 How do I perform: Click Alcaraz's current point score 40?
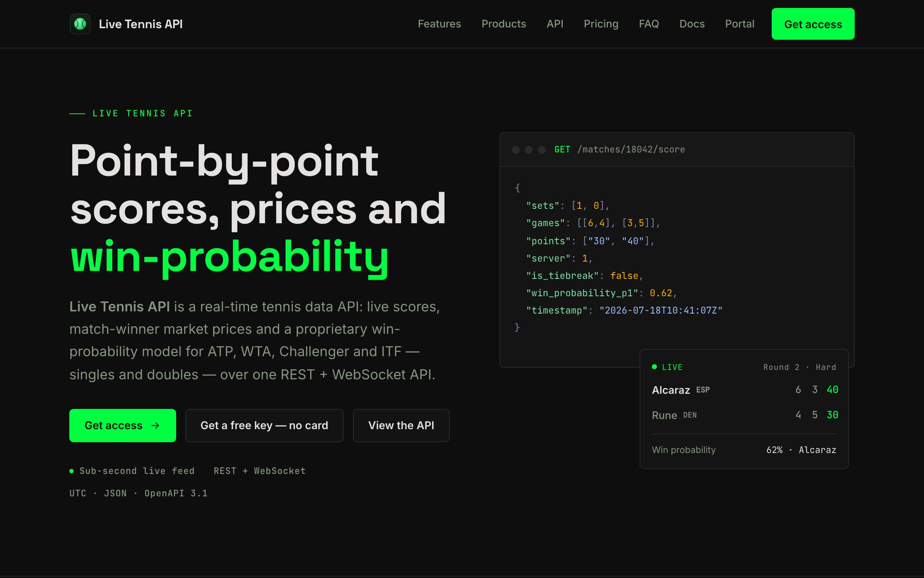tap(832, 389)
